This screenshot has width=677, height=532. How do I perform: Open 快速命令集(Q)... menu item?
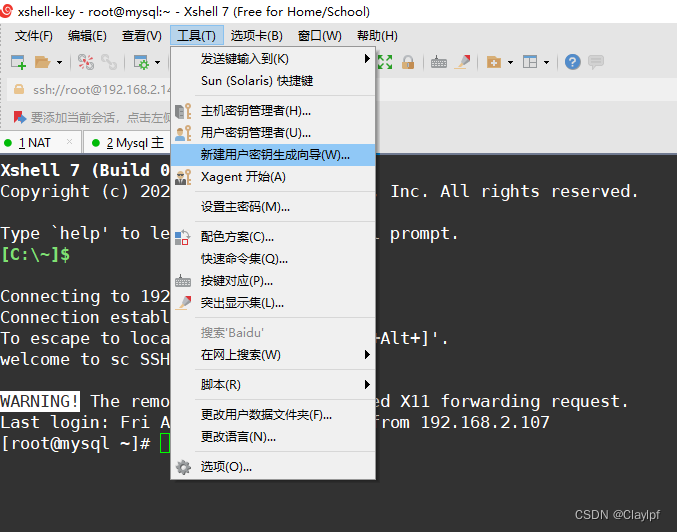[x=273, y=259]
